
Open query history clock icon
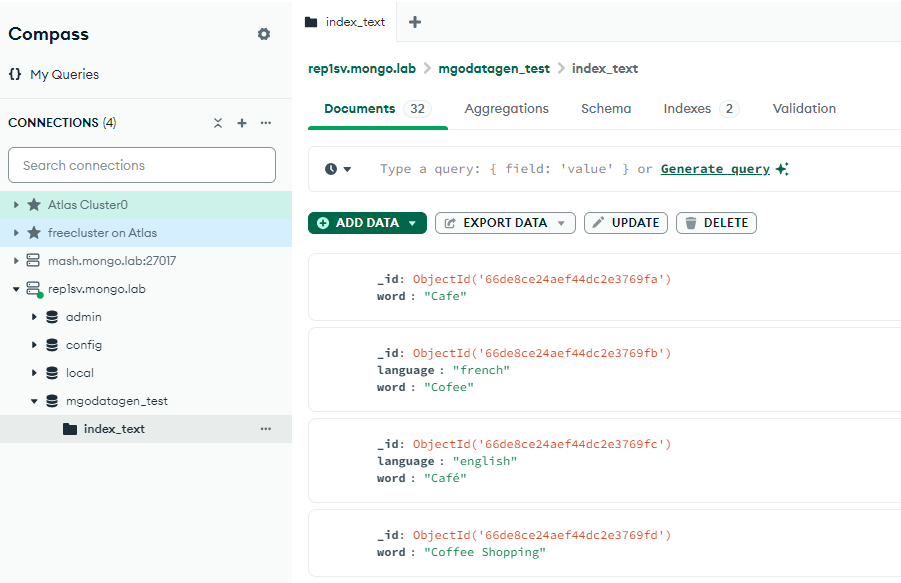coord(331,169)
